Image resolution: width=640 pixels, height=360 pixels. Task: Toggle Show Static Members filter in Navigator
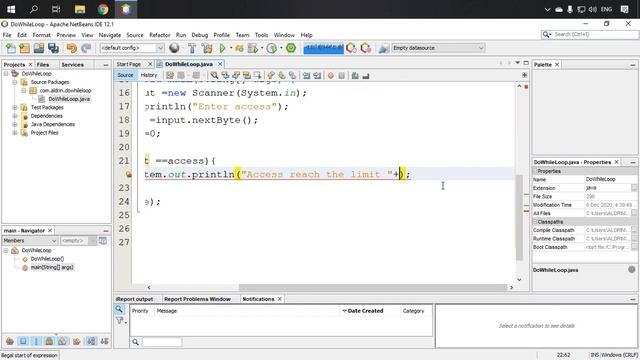(36, 341)
